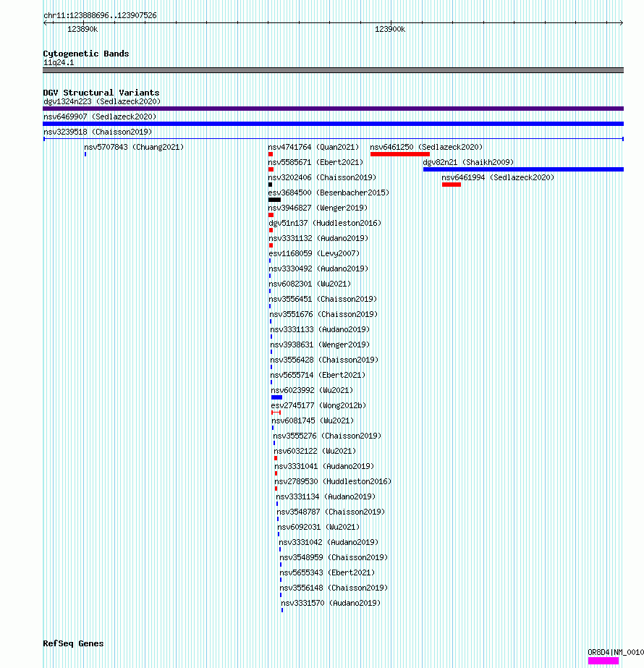Click nsv6081745 (Wu2021) label
Viewport: 644px width, 668px height.
tap(313, 420)
